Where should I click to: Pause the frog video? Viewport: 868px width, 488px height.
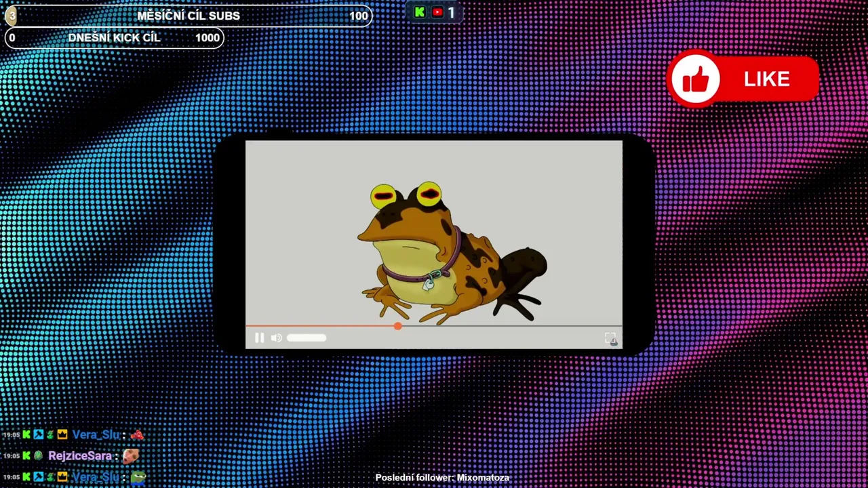coord(259,338)
